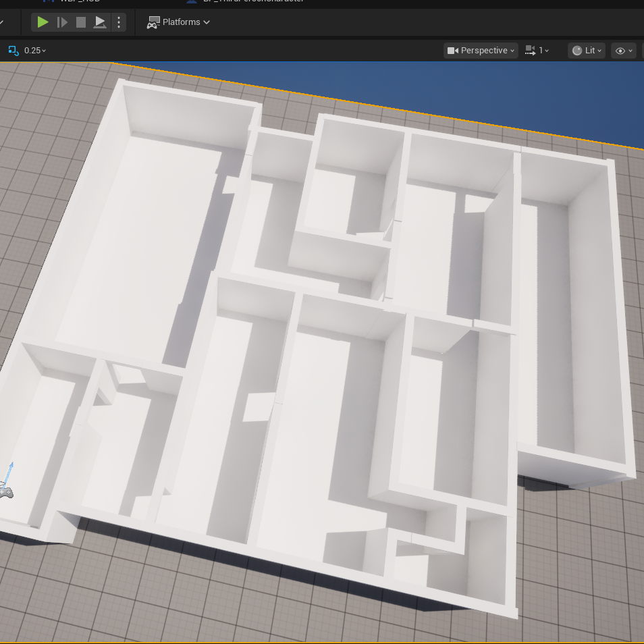Image resolution: width=644 pixels, height=644 pixels.
Task: Open the eye Show flags menu
Action: click(x=623, y=51)
